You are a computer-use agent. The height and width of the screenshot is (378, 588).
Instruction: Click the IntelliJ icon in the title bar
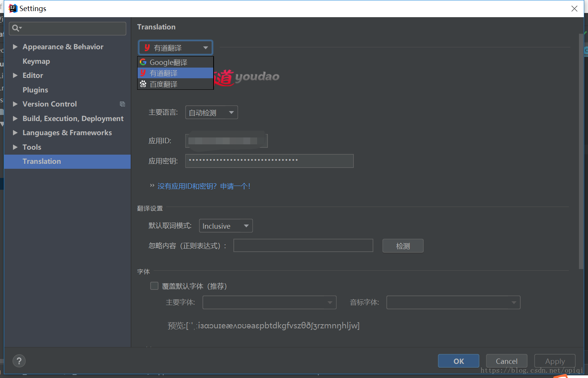click(13, 8)
